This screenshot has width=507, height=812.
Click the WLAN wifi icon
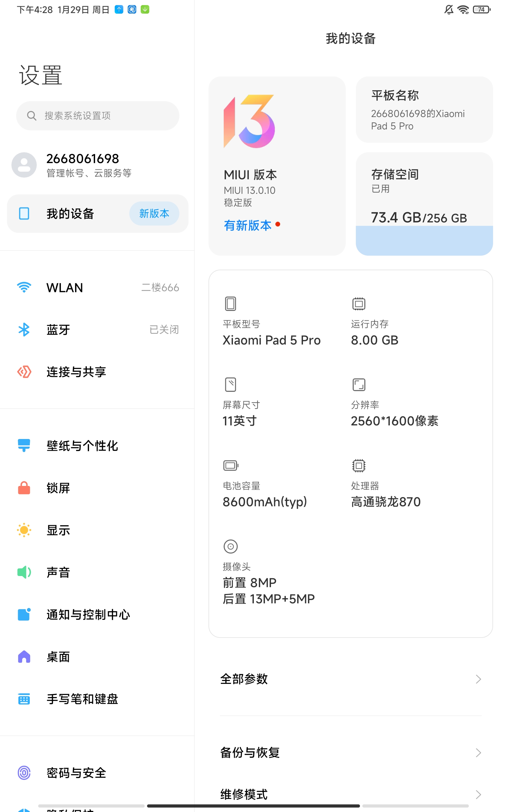[x=24, y=288]
